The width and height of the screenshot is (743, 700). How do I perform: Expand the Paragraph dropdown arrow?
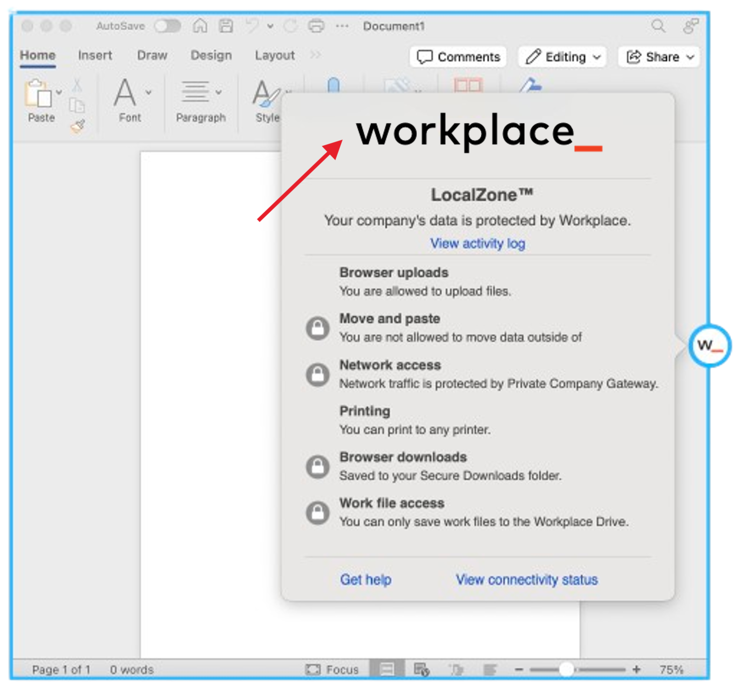[219, 92]
